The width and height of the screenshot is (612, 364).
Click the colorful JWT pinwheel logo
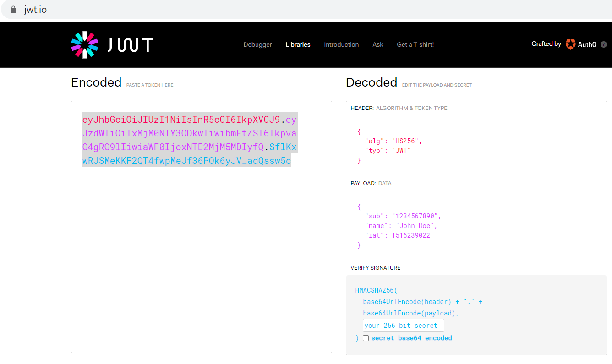[x=85, y=44]
